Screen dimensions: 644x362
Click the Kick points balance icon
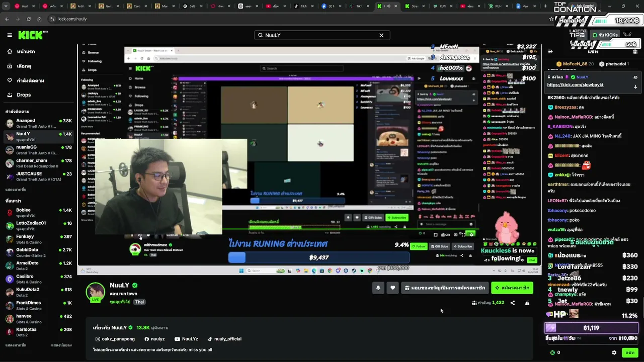552,352
